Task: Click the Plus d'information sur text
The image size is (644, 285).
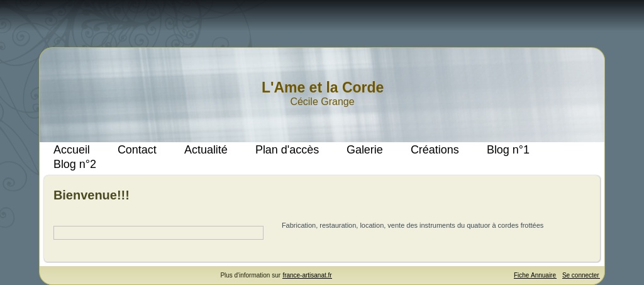Action: 250,275
